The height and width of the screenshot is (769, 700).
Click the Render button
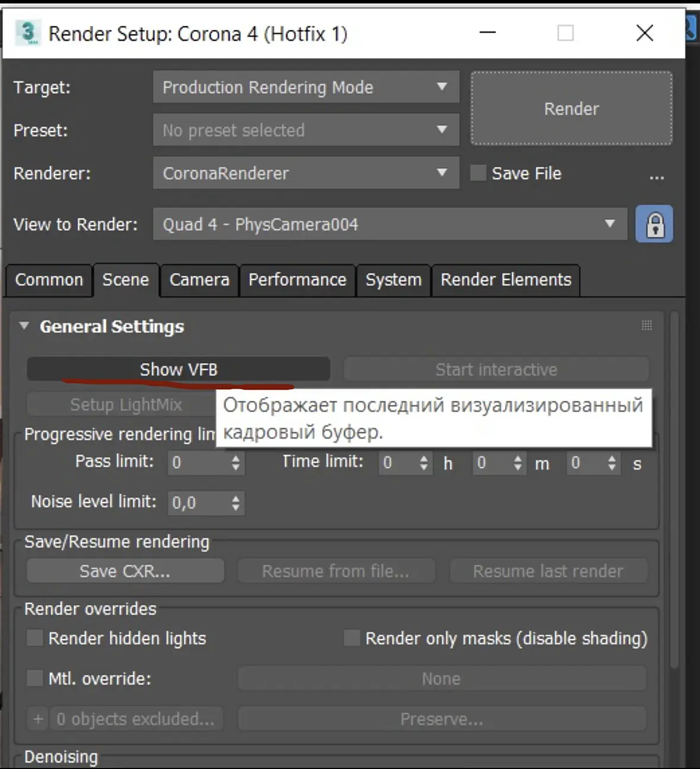coord(572,109)
